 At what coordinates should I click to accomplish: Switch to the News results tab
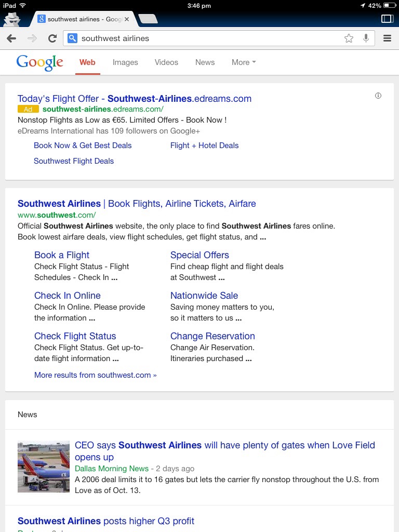click(205, 62)
